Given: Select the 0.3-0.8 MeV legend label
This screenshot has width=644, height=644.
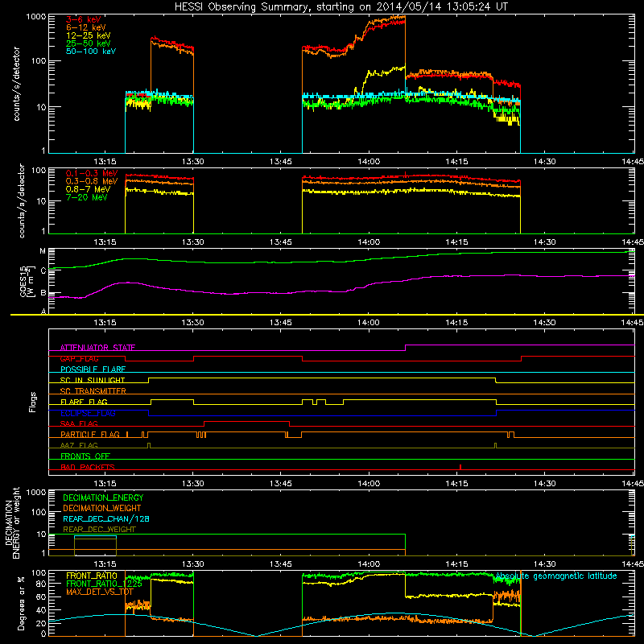Looking at the screenshot, I should (x=92, y=181).
